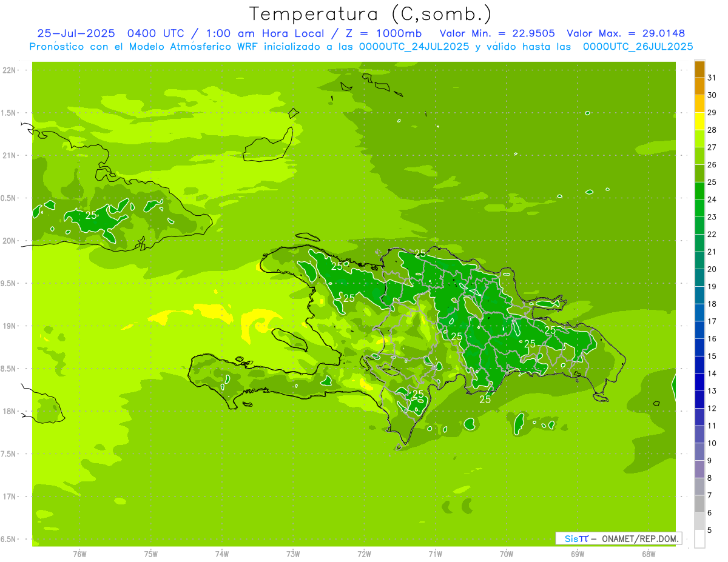
Task: Click the "21N" latitude axis label
Action: [x=8, y=155]
